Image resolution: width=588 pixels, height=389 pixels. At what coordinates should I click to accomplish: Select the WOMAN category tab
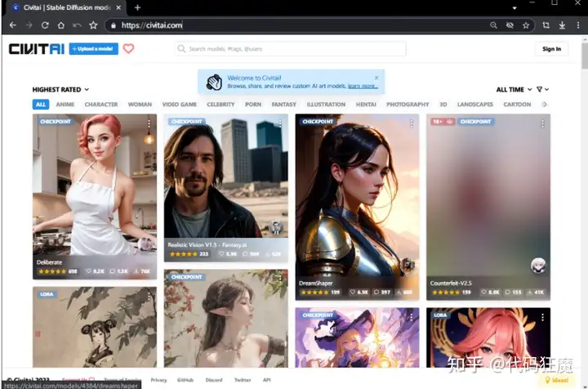140,105
